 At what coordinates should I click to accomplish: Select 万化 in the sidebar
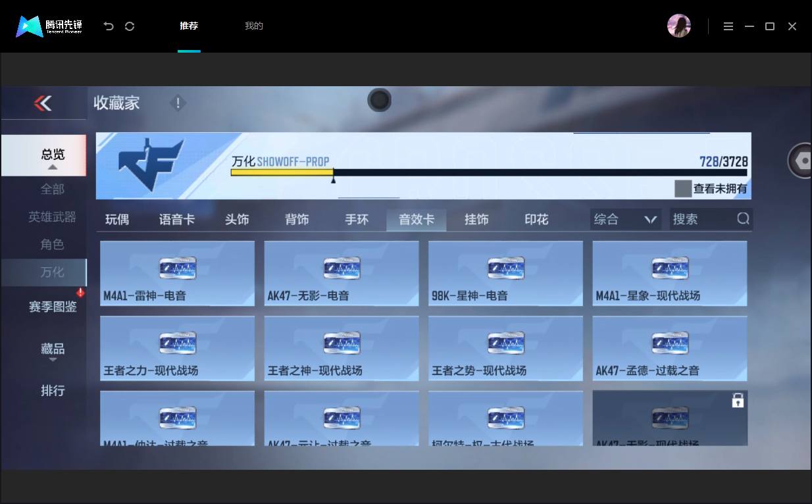coord(43,272)
